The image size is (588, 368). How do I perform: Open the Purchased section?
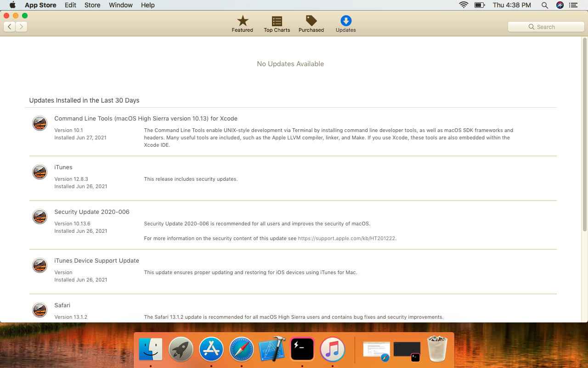coord(311,24)
